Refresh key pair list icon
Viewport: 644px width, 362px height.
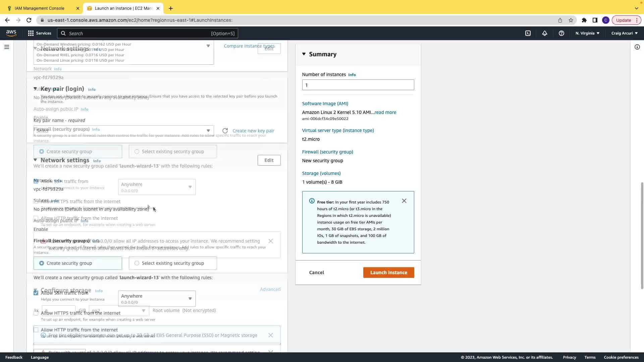pos(225,131)
